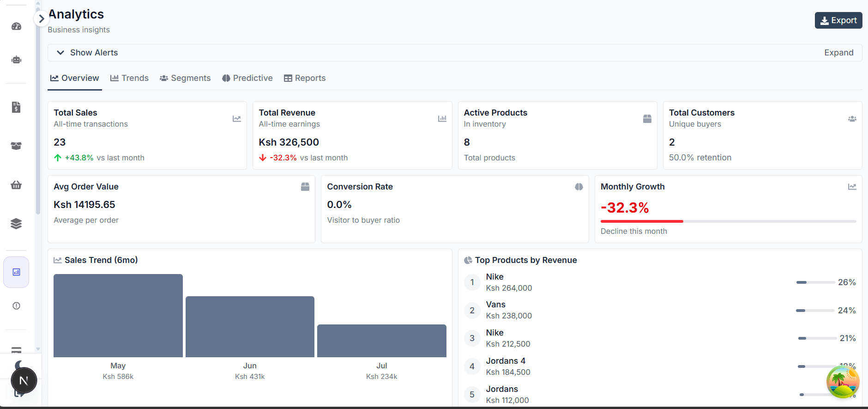Click the Total Revenue bar chart icon

442,119
